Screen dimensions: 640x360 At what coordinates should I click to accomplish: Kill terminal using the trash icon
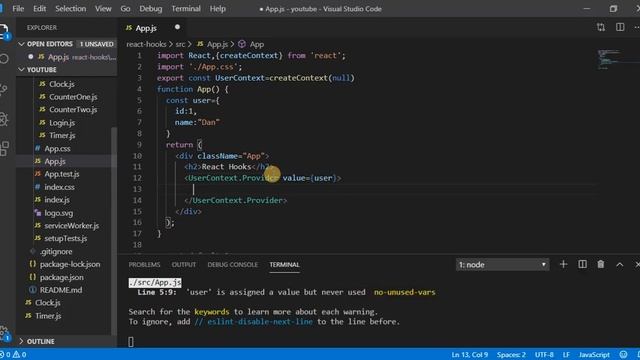point(600,264)
